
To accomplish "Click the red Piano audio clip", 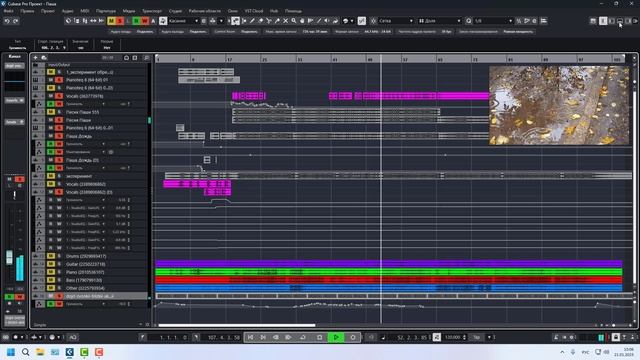I will (389, 280).
